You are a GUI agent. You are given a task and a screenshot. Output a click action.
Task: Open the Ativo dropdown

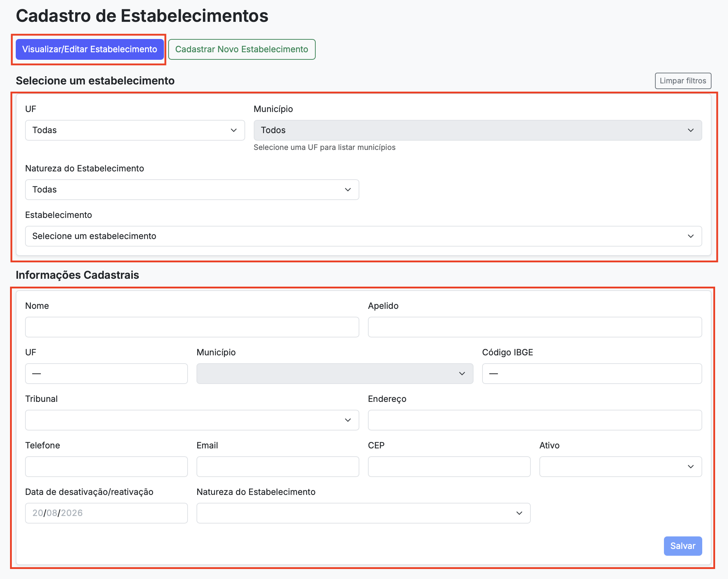click(621, 467)
